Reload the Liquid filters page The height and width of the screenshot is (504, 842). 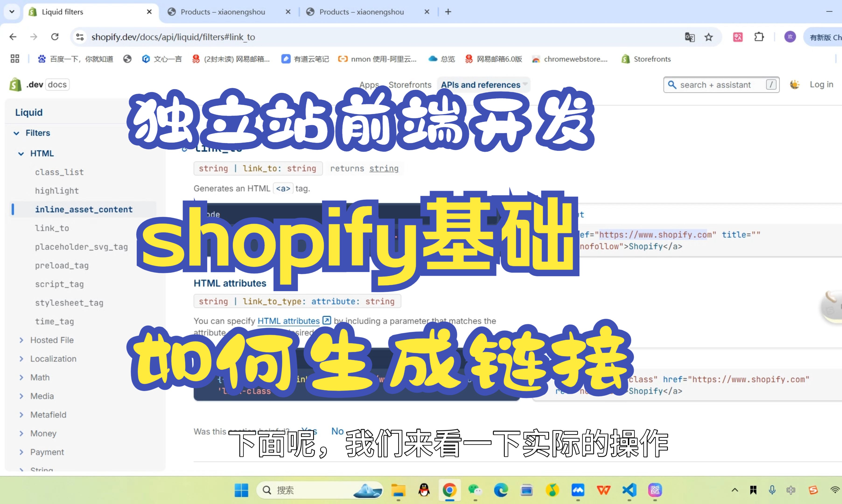click(x=55, y=37)
